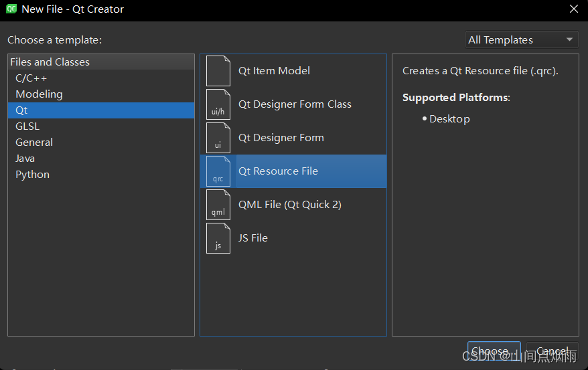This screenshot has height=370, width=588.
Task: Choose the Qt Item Model template
Action: tap(293, 71)
